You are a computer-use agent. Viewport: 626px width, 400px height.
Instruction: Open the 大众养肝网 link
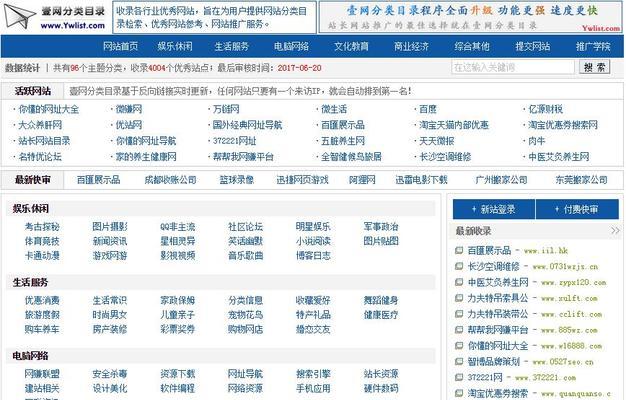40,125
